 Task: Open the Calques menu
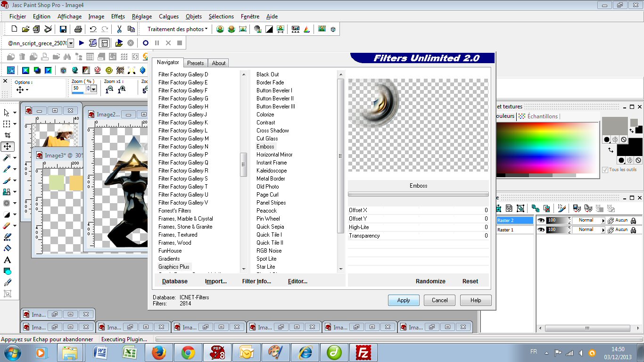pyautogui.click(x=169, y=16)
